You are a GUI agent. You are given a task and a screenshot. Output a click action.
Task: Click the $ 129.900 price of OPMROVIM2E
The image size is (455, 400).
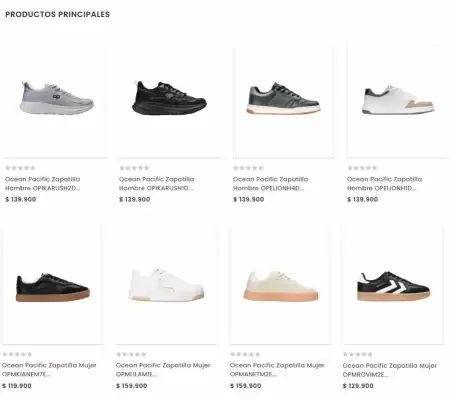click(x=358, y=386)
